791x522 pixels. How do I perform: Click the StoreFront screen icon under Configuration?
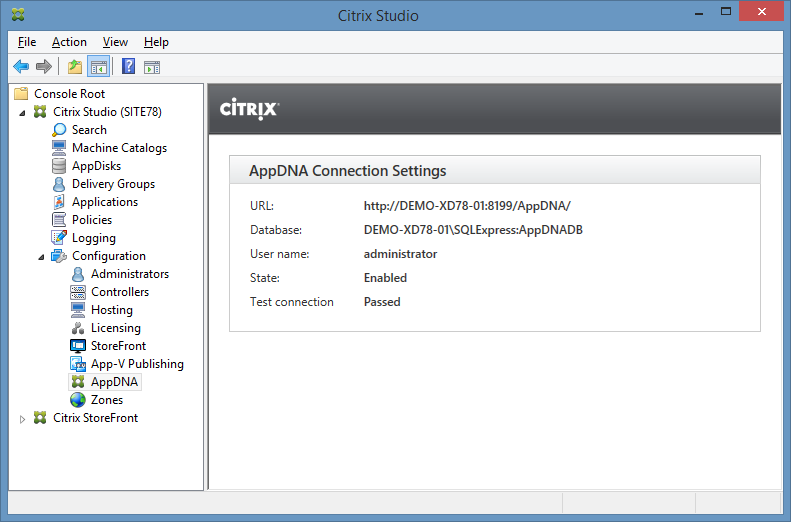[78, 346]
